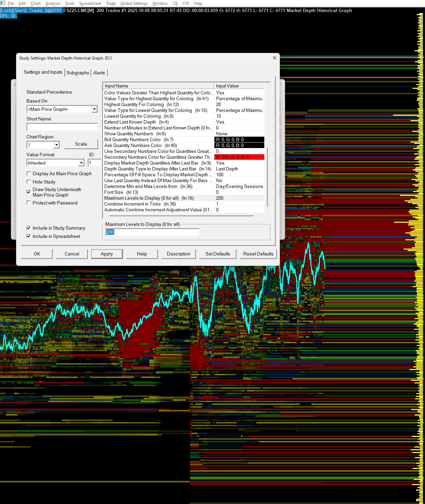Enable Display As Main Price Graph

(29, 174)
